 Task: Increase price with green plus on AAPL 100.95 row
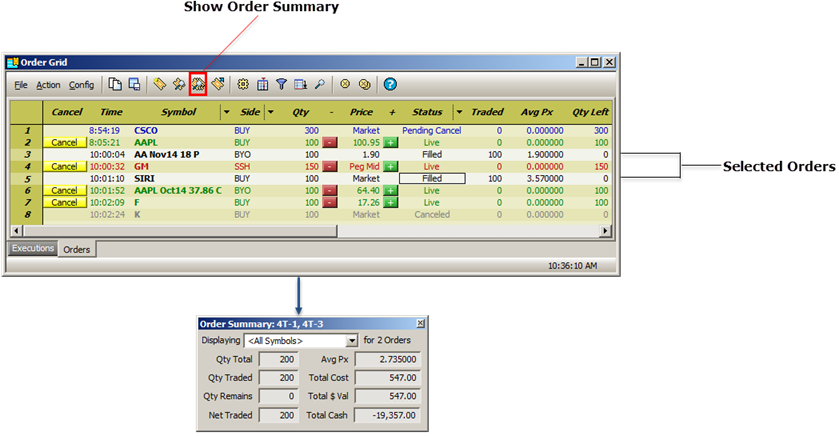pos(391,143)
